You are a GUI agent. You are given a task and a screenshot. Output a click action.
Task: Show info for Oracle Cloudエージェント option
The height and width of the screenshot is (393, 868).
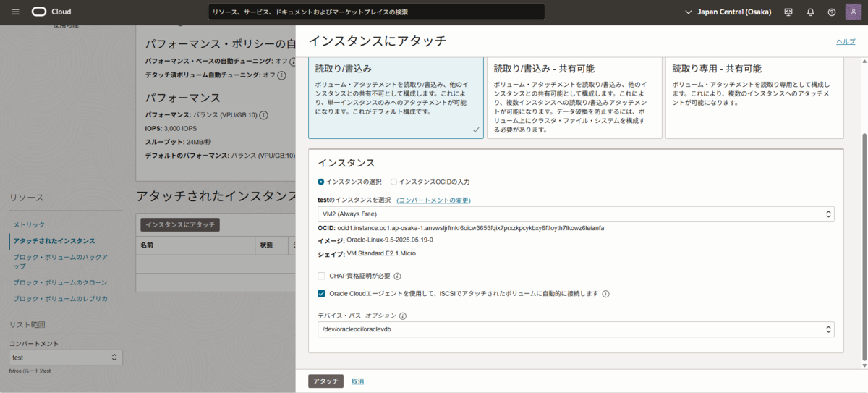(x=606, y=294)
